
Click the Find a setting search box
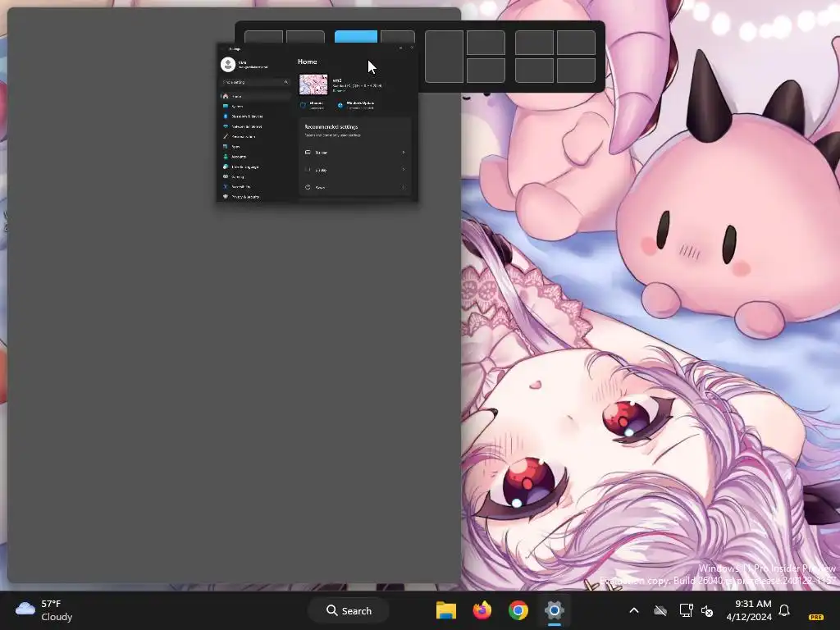click(x=255, y=82)
